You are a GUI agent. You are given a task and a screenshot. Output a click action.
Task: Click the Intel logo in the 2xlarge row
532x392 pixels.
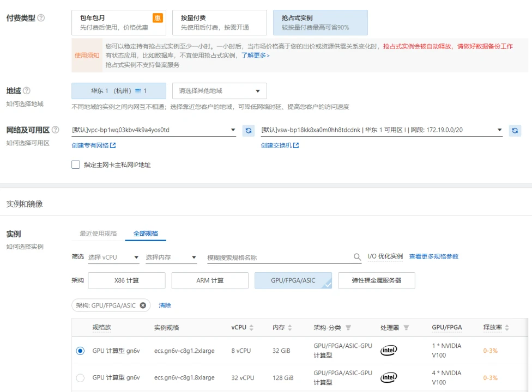pos(389,350)
